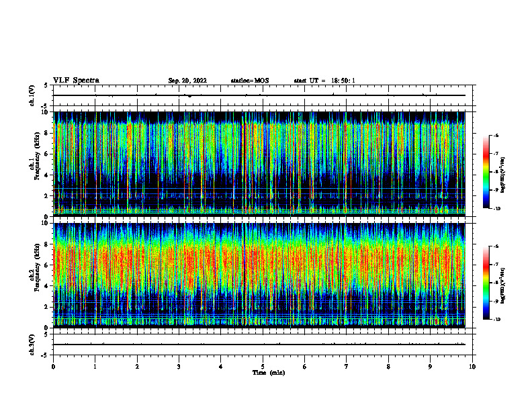Click the 'ch.3(V)' waveform axis label
Image resolution: width=532 pixels, height=411 pixels.
[32, 345]
